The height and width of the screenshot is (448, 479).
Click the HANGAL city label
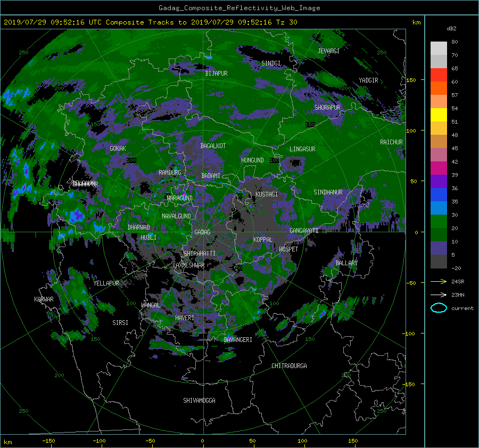point(151,305)
